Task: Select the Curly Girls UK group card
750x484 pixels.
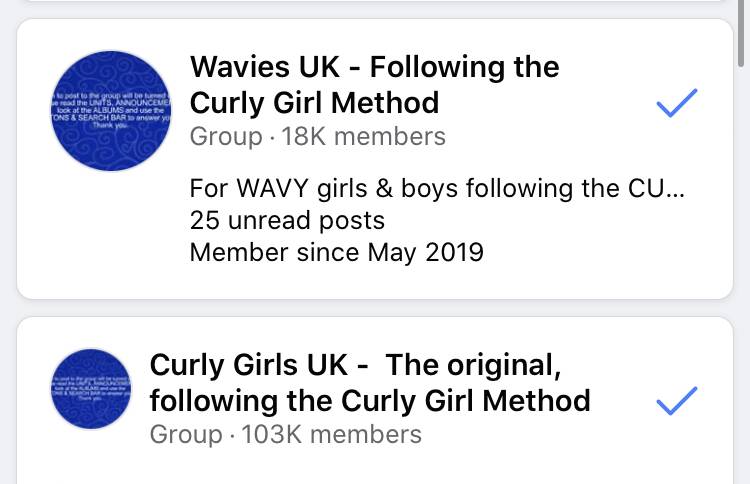Action: tap(375, 400)
